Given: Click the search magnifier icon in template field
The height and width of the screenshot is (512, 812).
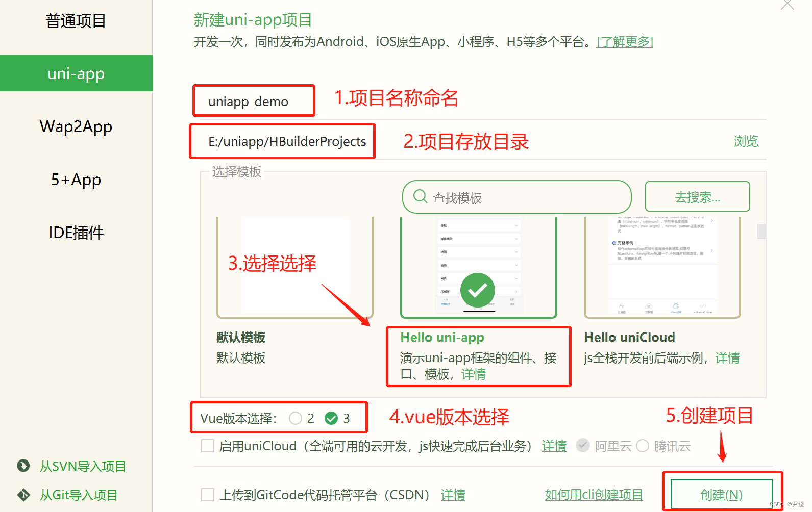Looking at the screenshot, I should (420, 196).
